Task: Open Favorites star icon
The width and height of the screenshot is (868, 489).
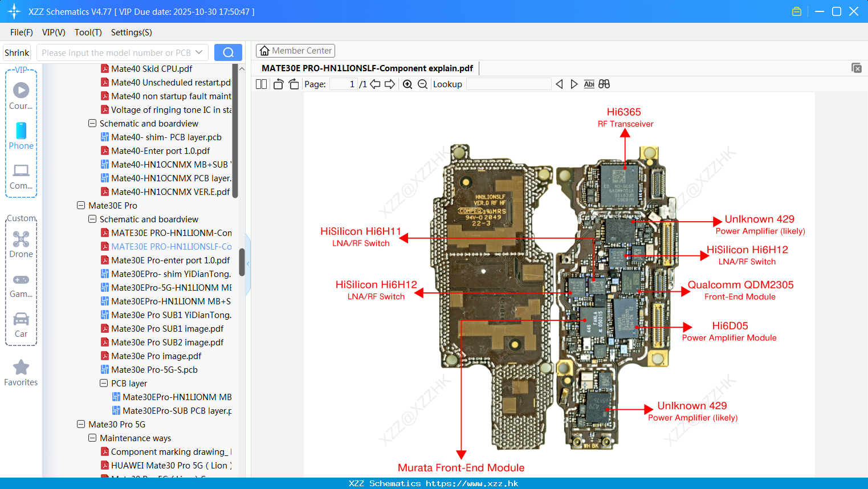Action: coord(21,373)
